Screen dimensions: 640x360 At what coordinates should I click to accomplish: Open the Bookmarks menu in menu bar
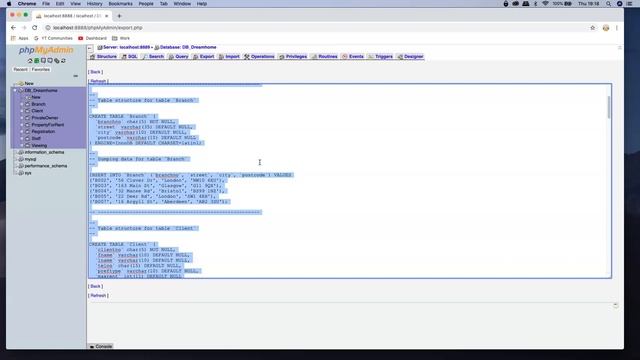120,4
